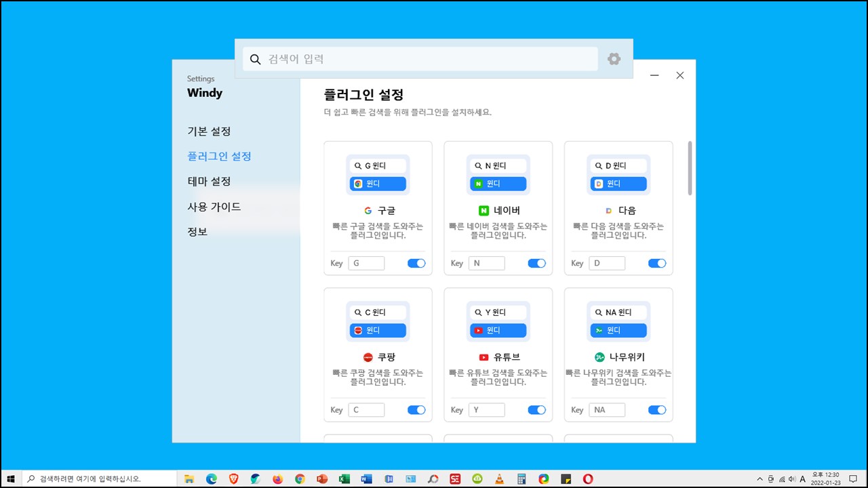Edit the Key field containing NA
Image resolution: width=868 pixels, height=488 pixels.
(x=607, y=409)
